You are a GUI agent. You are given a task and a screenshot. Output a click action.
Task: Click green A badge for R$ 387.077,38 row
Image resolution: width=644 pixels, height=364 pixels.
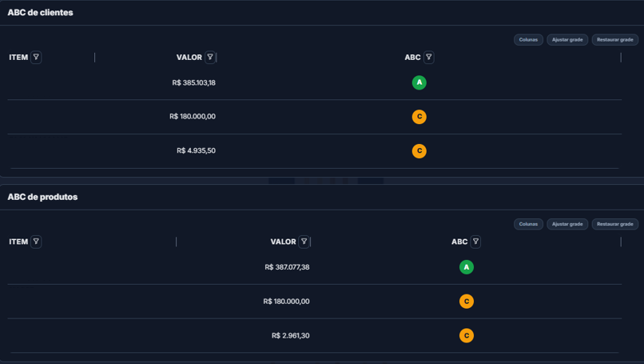click(466, 267)
